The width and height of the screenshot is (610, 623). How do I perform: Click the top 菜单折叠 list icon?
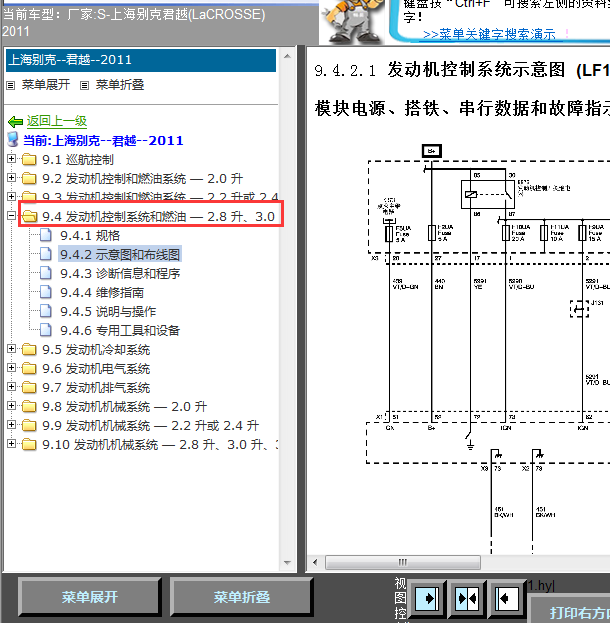click(x=84, y=85)
